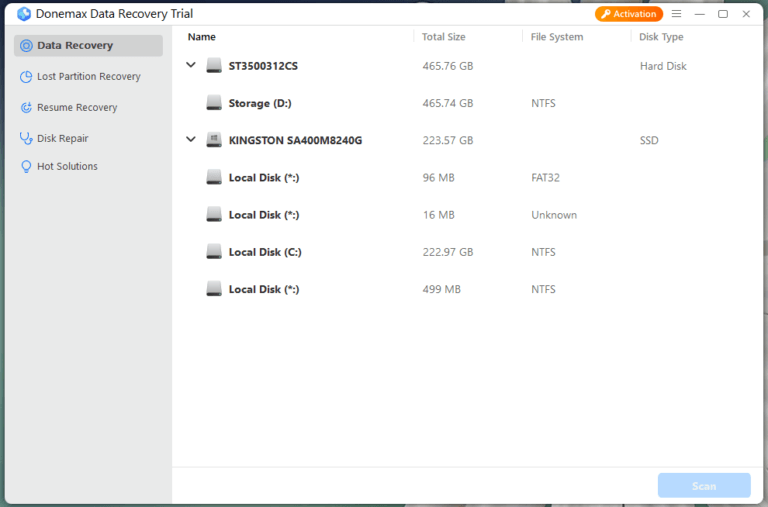
Task: Click drive icon of 96 MB Local Disk
Action: tap(214, 177)
